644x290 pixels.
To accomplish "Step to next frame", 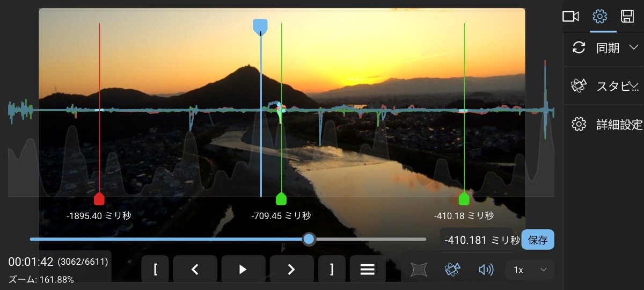I will click(x=291, y=269).
